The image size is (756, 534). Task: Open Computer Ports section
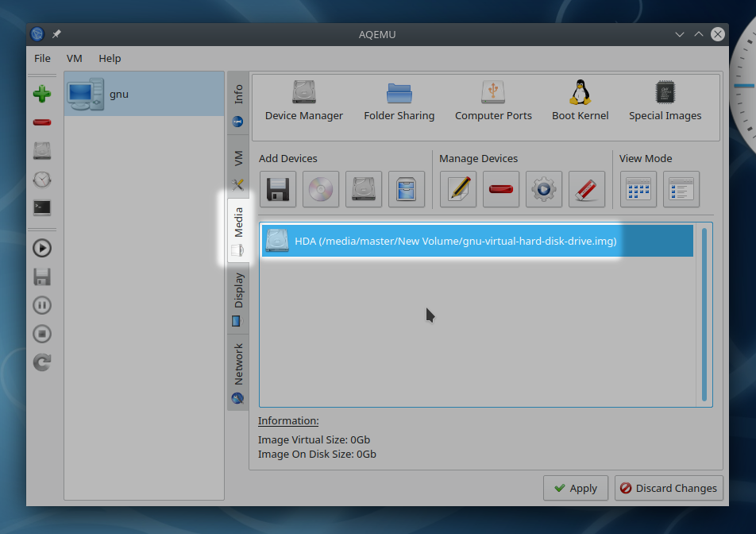(x=493, y=101)
